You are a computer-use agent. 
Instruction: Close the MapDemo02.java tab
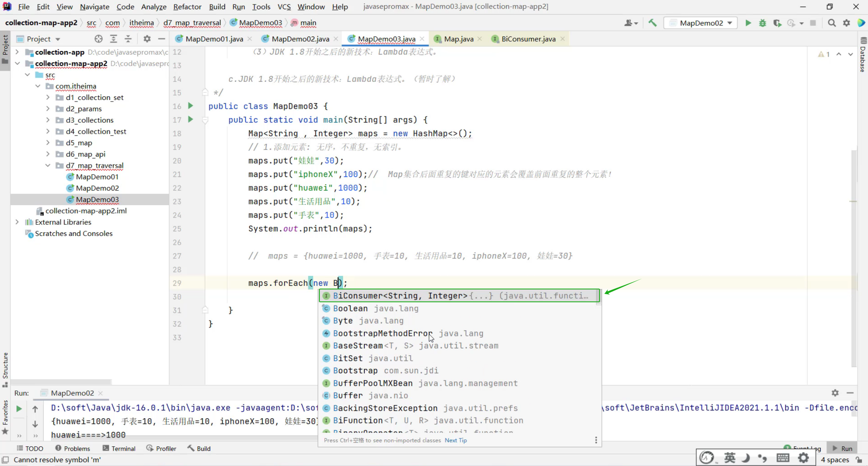(336, 39)
